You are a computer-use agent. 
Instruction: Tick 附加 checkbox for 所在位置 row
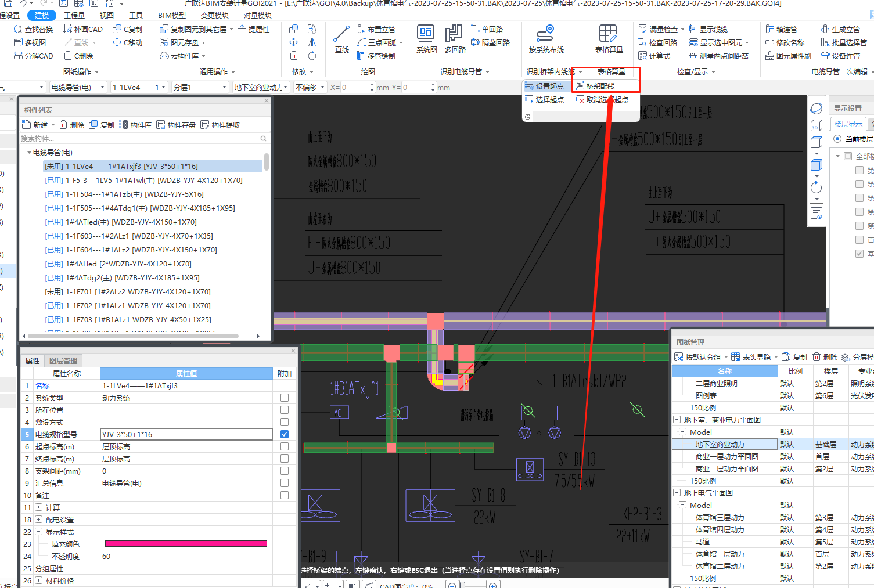tap(285, 410)
